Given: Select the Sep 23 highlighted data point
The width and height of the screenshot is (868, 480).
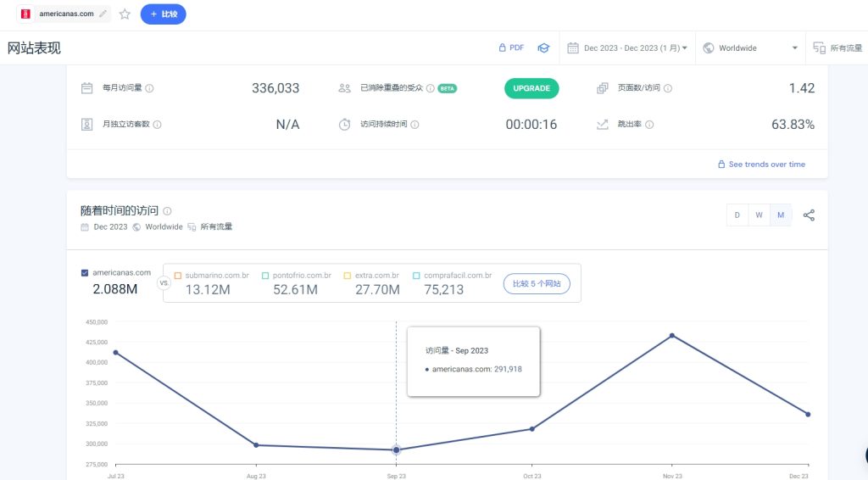Looking at the screenshot, I should 397,450.
